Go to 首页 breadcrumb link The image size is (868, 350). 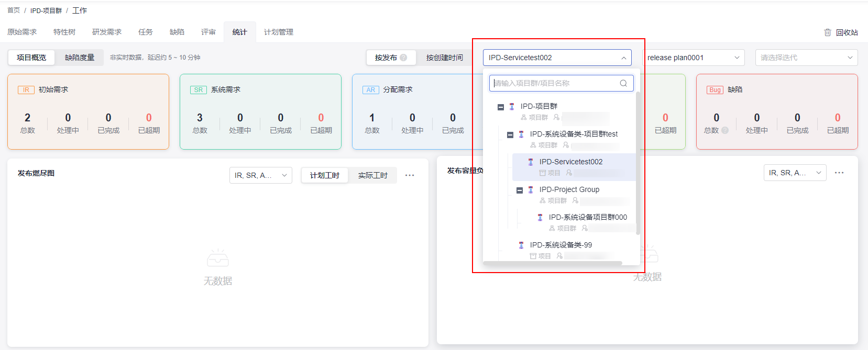click(14, 10)
